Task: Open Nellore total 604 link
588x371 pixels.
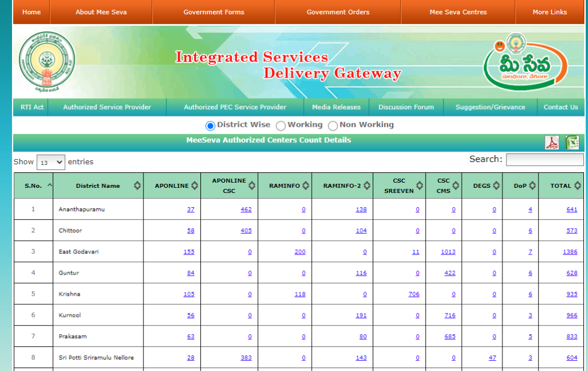Action: 572,357
